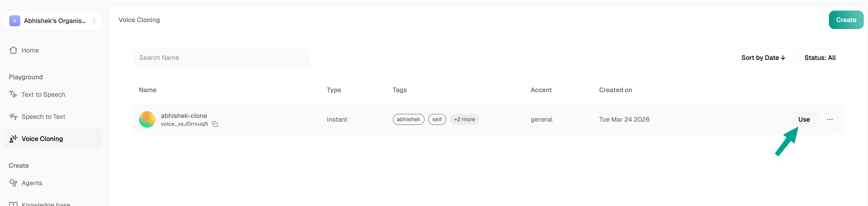The image size is (868, 206).
Task: Click the Voice Cloning sidebar icon
Action: tap(13, 139)
